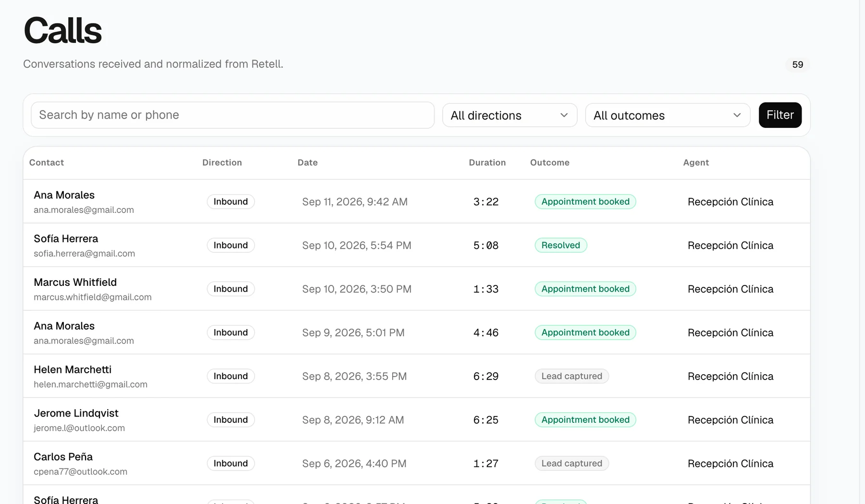Screen dimensions: 865x504
Task: Select Marcus Whitfield contact name
Action: (75, 283)
